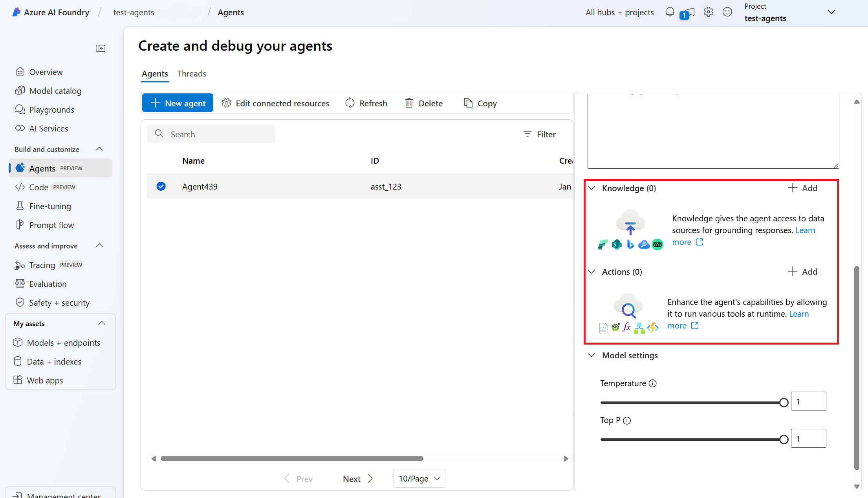Click the New agent button
The height and width of the screenshot is (498, 868).
(178, 103)
